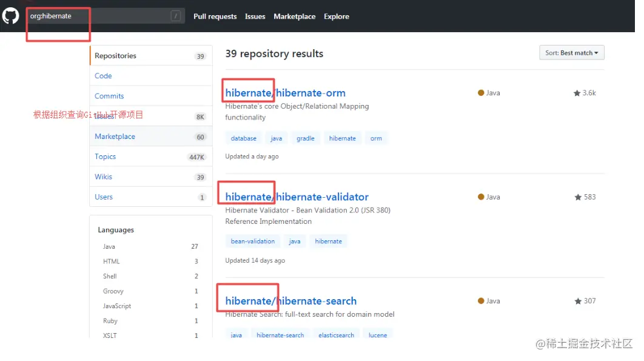Click java tag under hibernate-validator
The image size is (644, 361).
point(295,241)
